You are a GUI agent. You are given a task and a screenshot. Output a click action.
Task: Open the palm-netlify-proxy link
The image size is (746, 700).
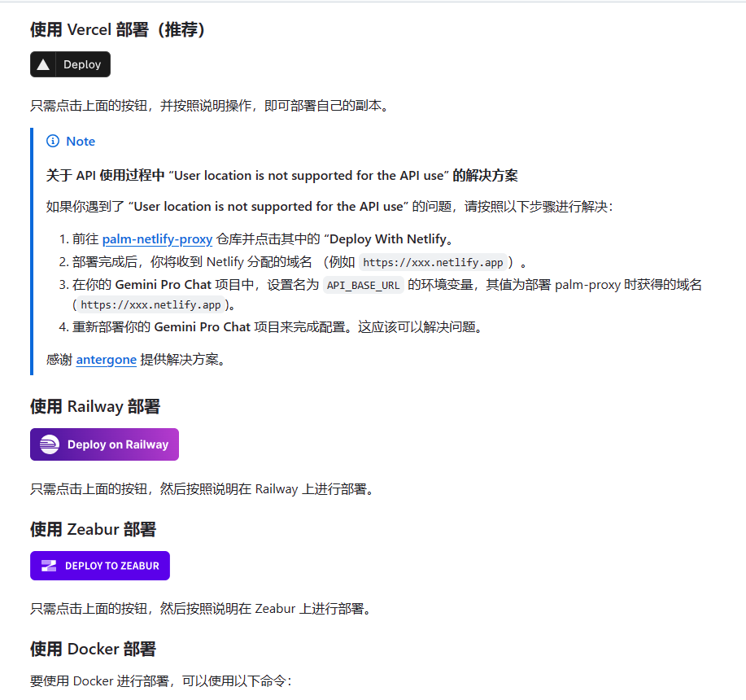[157, 238]
